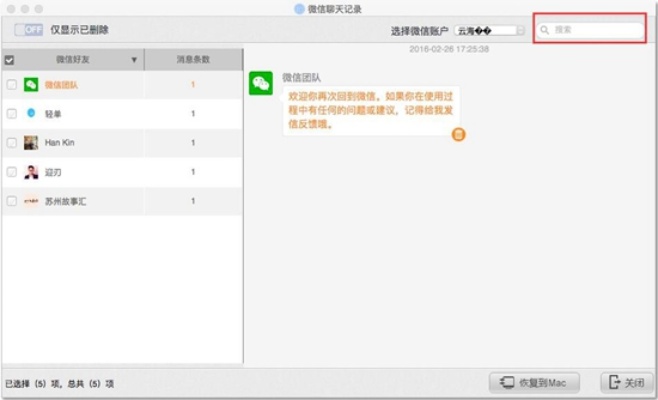Check the box for 微信团队

[x=12, y=85]
